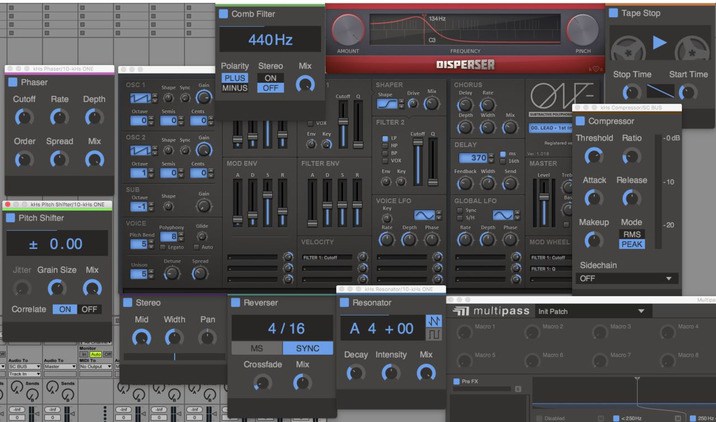Switch Reverser to SYNC mode
Image resolution: width=716 pixels, height=422 pixels.
click(307, 348)
